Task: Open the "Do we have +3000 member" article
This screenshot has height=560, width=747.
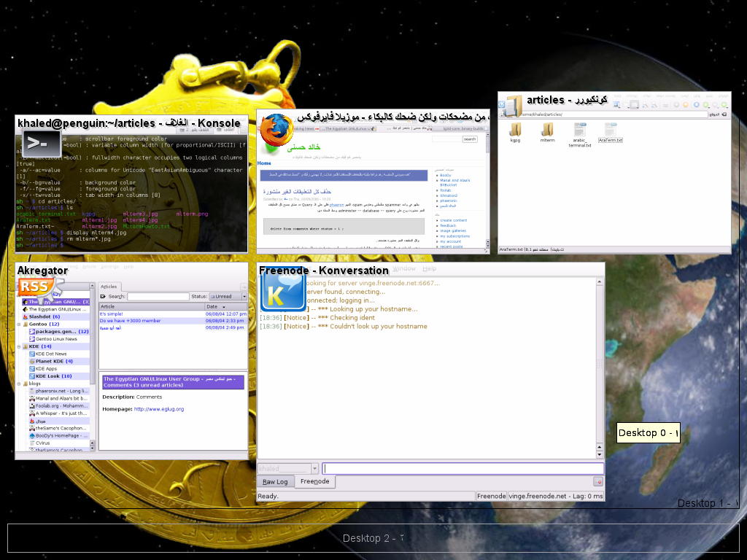Action: [132, 321]
